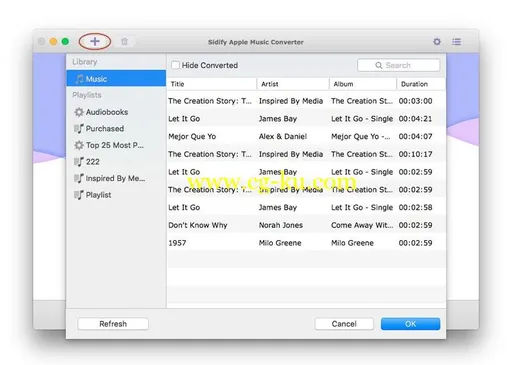Click the music note icon beside Music

coord(79,79)
